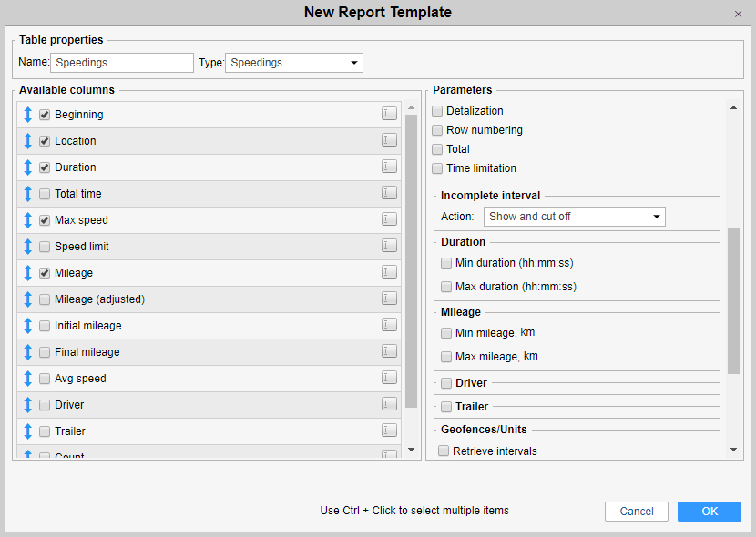Click the Name input field
756x537 pixels.
tap(122, 63)
